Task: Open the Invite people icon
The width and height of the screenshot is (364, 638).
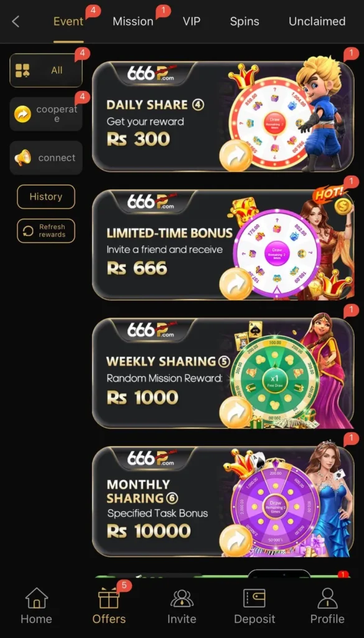Action: point(182,599)
